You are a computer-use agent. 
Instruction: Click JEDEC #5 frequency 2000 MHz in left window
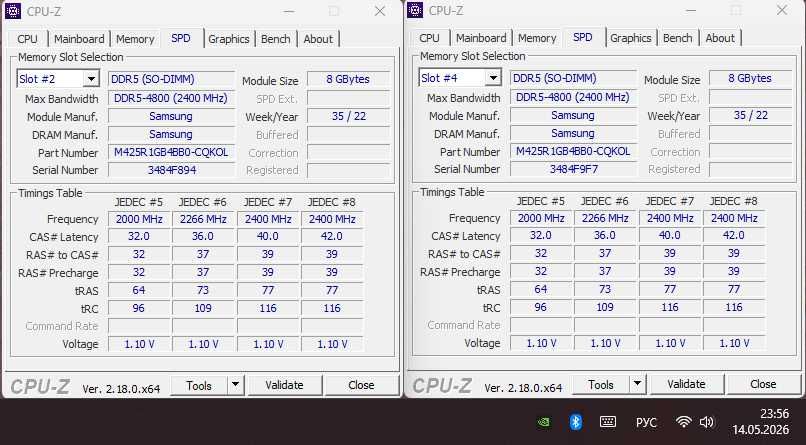139,219
